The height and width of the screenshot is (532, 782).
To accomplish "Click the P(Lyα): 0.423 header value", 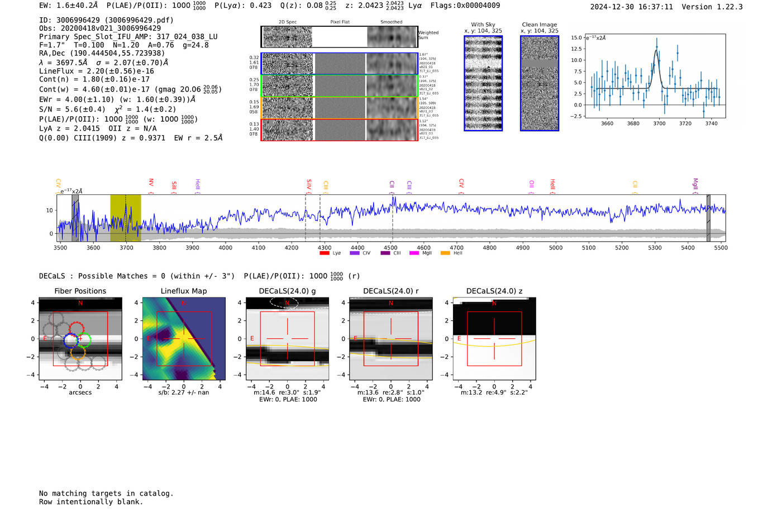I will (x=243, y=6).
